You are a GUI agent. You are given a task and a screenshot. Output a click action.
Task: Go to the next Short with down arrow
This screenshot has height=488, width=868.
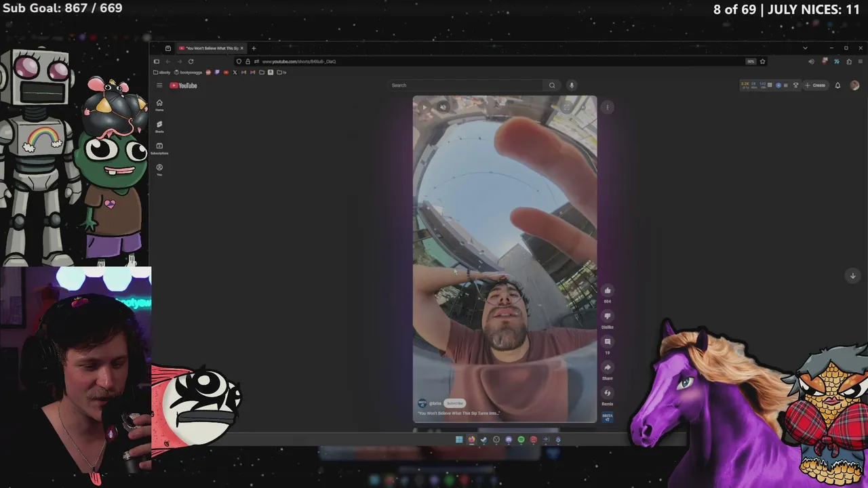[x=853, y=275]
